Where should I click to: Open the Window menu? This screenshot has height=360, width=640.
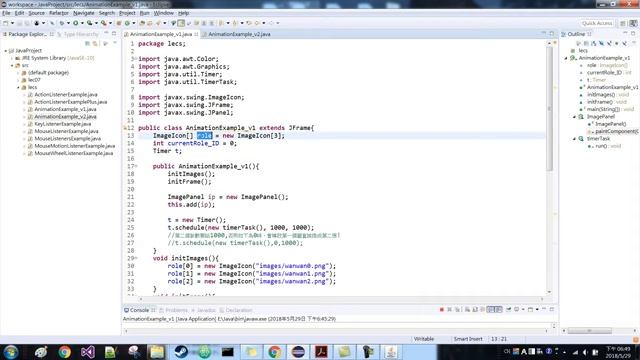(164, 13)
